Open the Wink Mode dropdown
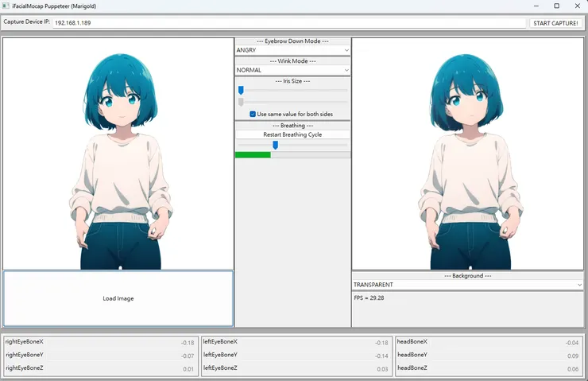This screenshot has width=588, height=381. pyautogui.click(x=292, y=70)
